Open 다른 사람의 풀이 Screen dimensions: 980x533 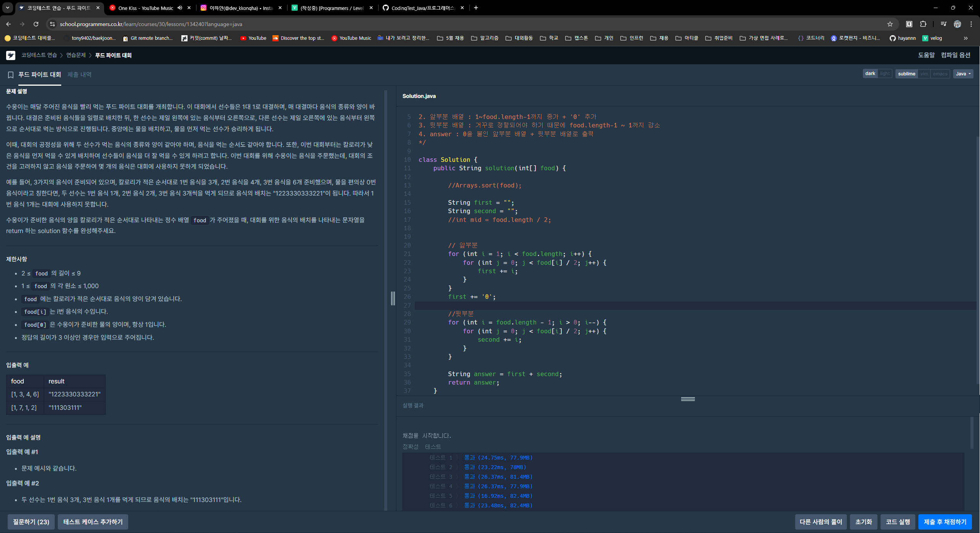point(821,522)
